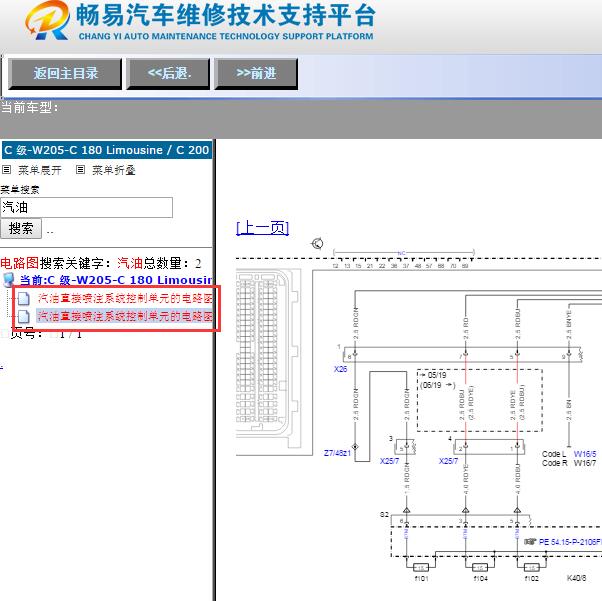The image size is (602, 601).
Task: Click the W16/7 ground label
Action: tap(585, 463)
